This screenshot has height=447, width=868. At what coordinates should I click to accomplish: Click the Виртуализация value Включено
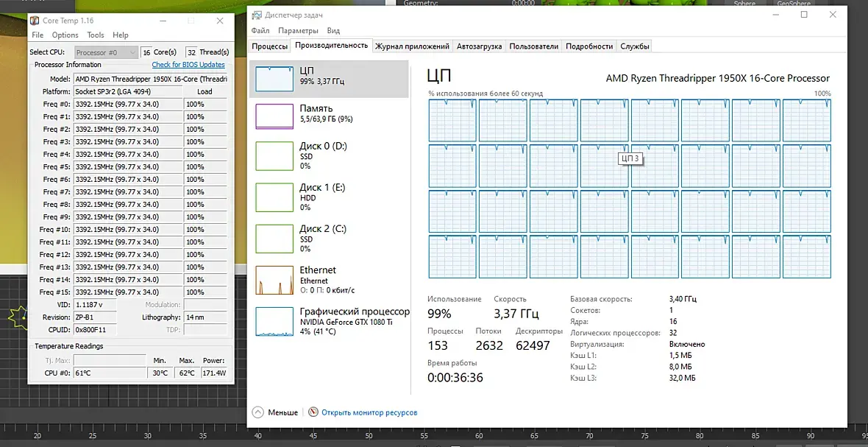[x=687, y=344]
